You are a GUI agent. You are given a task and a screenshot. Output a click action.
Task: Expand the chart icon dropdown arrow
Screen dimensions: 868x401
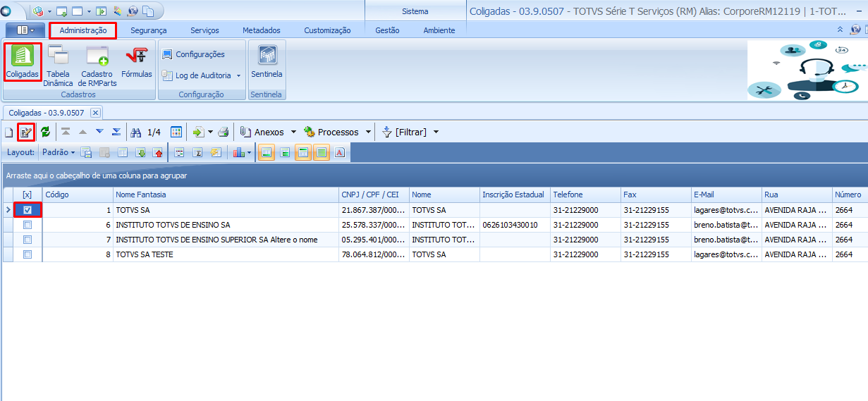(x=249, y=152)
